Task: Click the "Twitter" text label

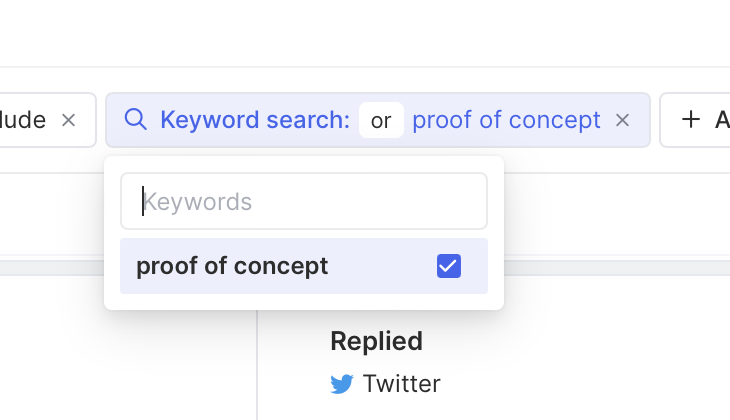Action: 401,384
